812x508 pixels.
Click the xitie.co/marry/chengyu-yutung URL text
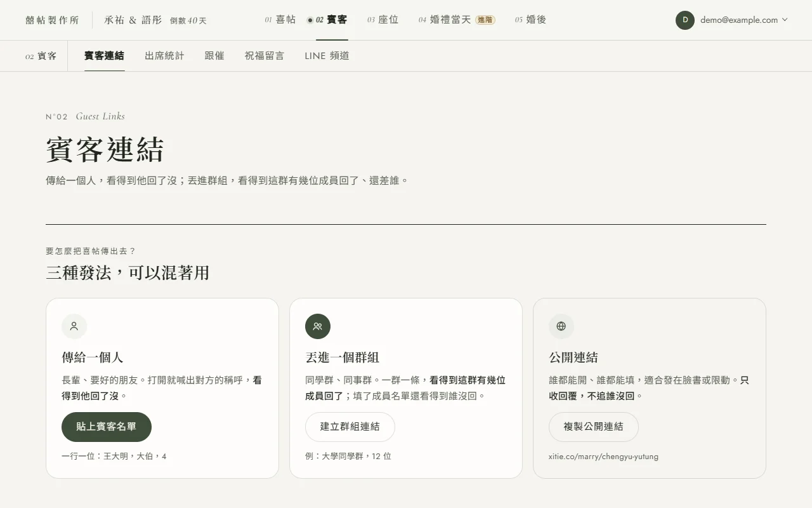point(603,457)
